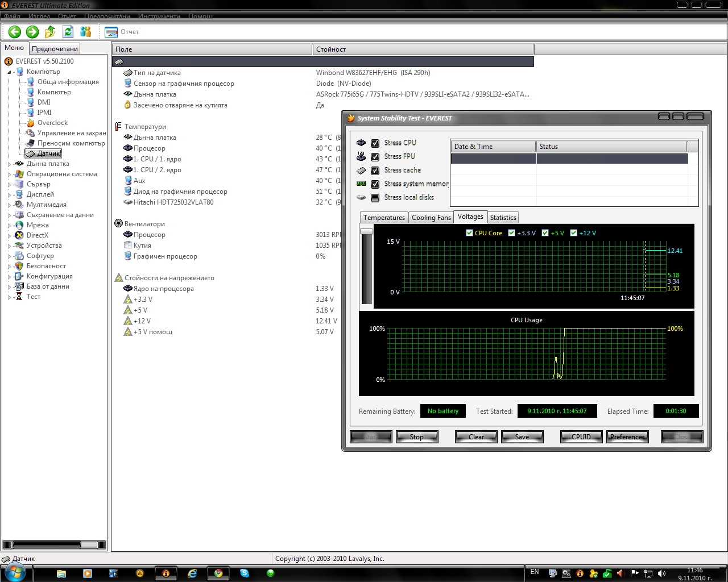Click the green Back arrow toolbar icon

click(x=15, y=32)
